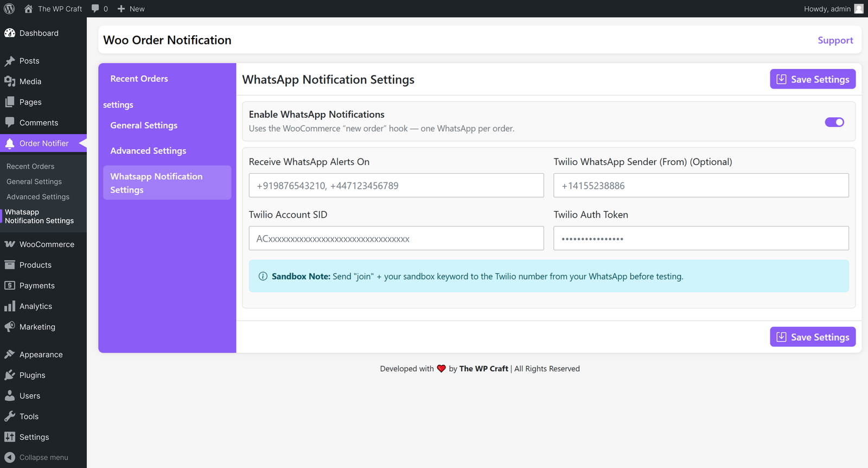Click the Analytics bar chart icon

click(x=10, y=306)
